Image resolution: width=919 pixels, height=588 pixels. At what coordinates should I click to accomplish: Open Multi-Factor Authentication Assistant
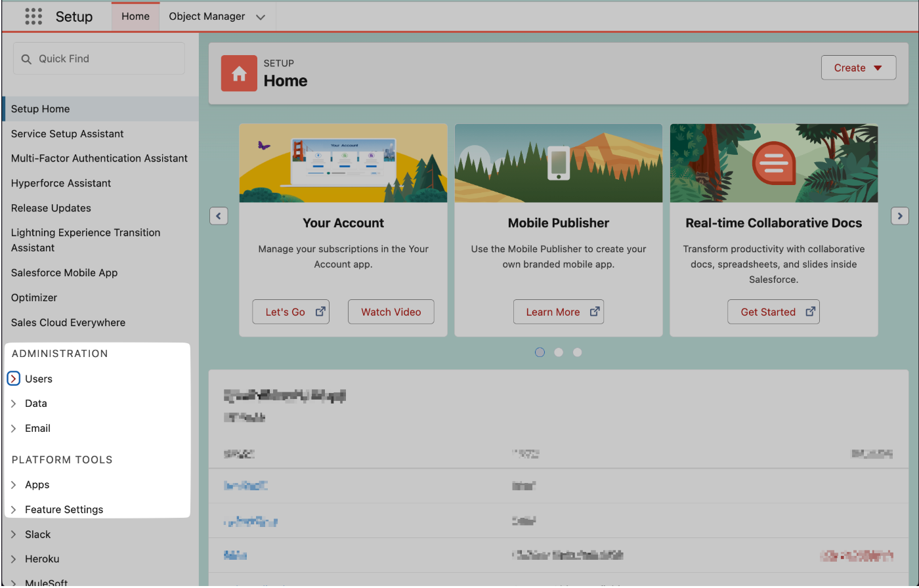(x=100, y=158)
